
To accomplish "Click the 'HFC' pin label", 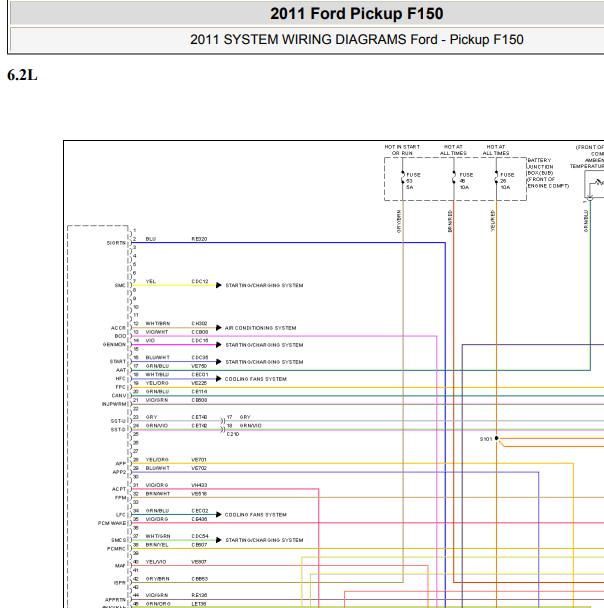I will (x=121, y=379).
